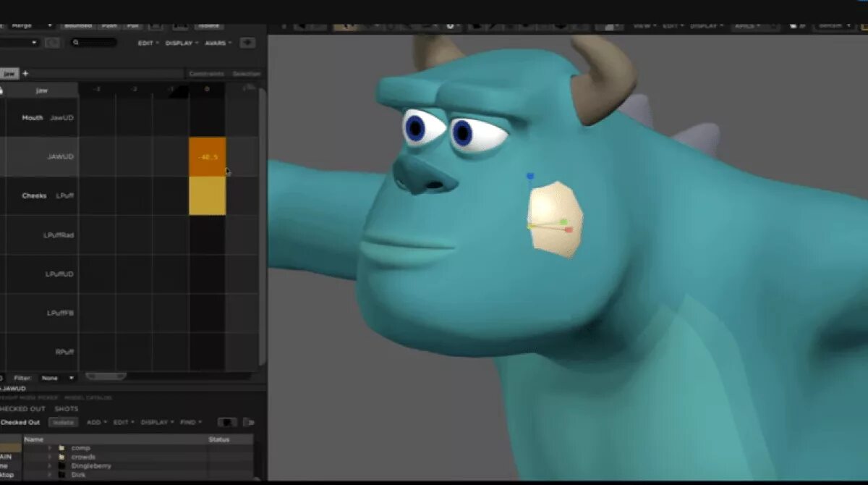Image resolution: width=868 pixels, height=485 pixels.
Task: Open the EDIT menu above the avar grid
Action: click(148, 43)
